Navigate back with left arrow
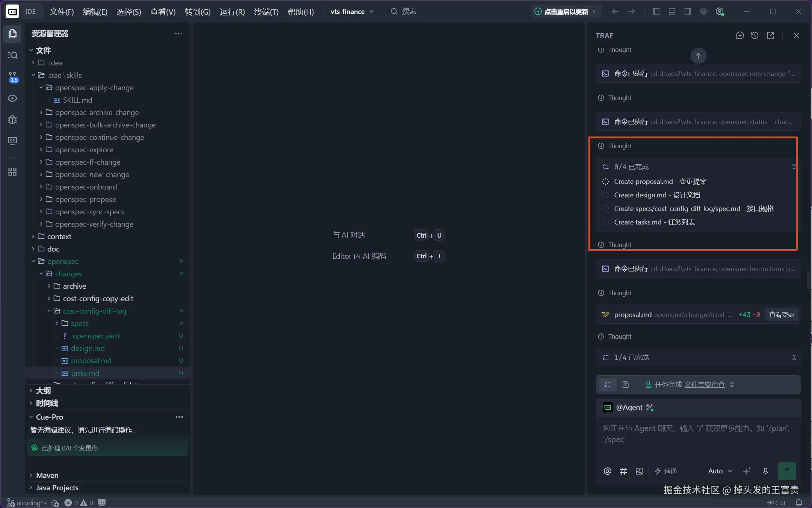The width and height of the screenshot is (812, 508). (x=615, y=12)
